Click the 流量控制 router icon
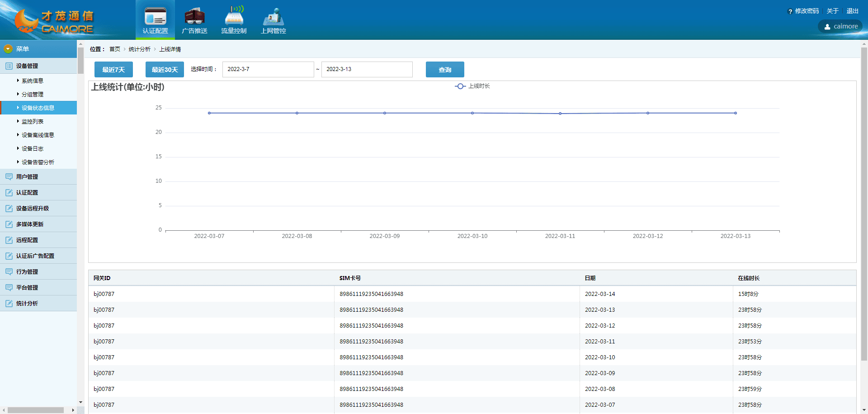Screen dimensions: 868x414 coord(234,17)
